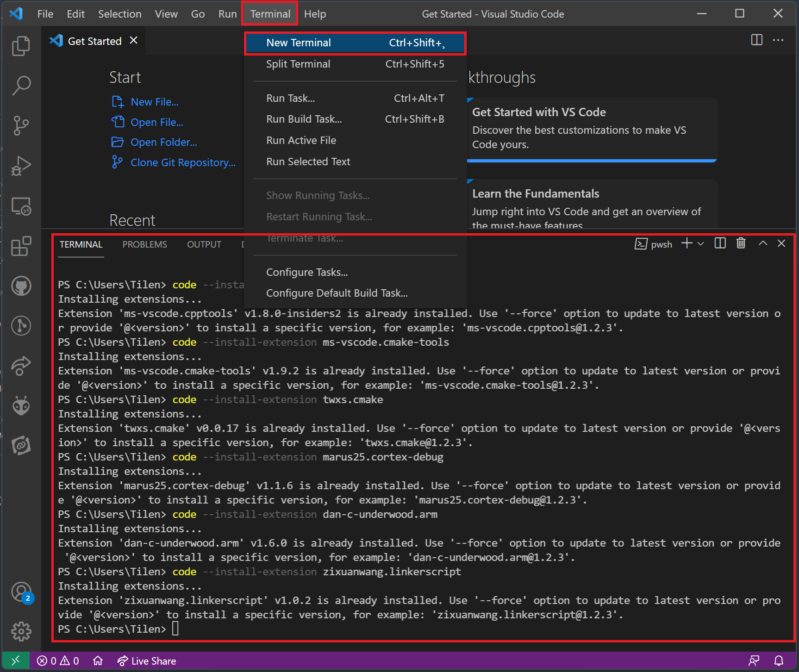Viewport: 799px width, 672px height.
Task: Click Live Share in the status bar
Action: click(x=147, y=661)
